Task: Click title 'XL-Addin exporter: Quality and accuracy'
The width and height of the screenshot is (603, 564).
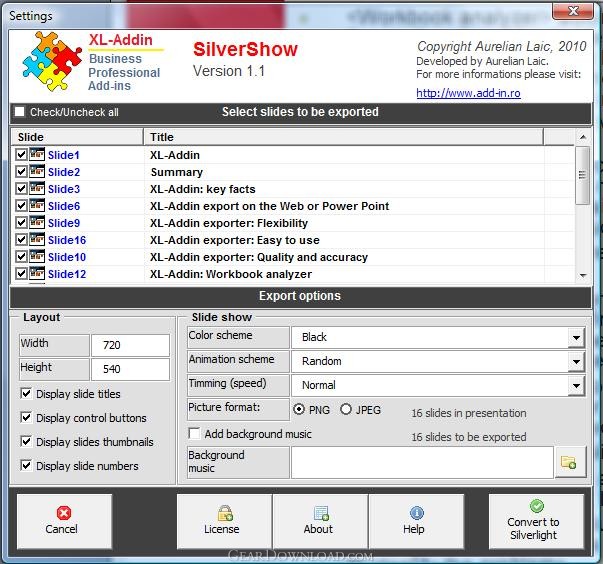Action: [259, 257]
